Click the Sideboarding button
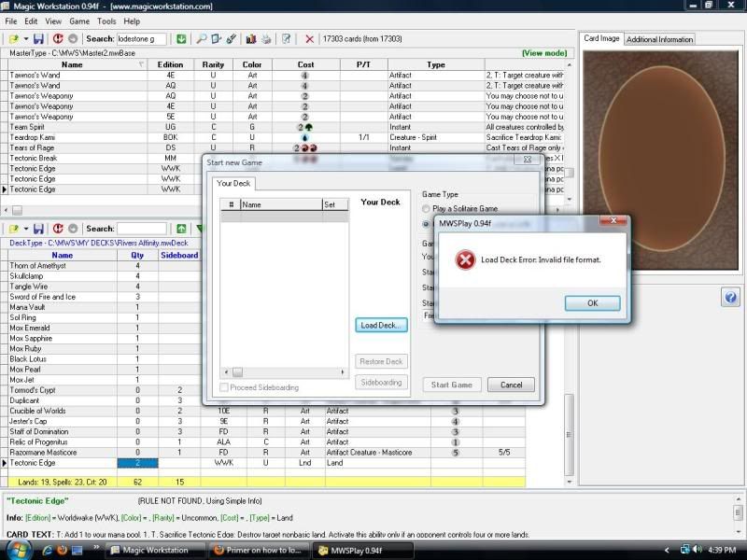Viewport: 747px width, 560px height. click(381, 383)
